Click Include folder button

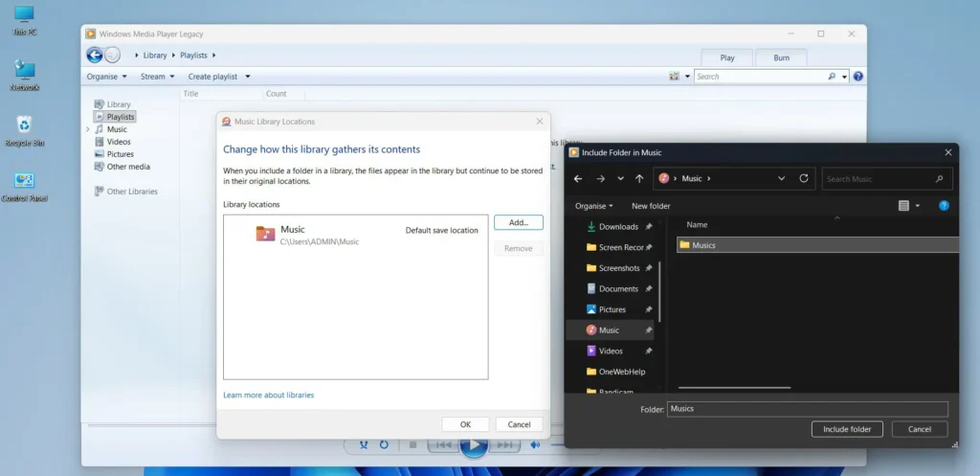(x=846, y=429)
